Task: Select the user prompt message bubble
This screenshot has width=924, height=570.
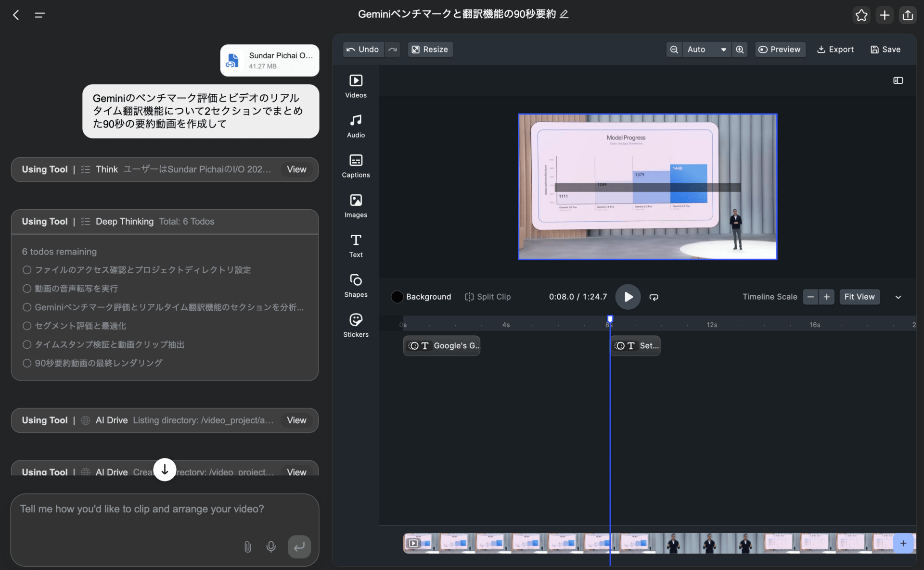Action: 201,111
